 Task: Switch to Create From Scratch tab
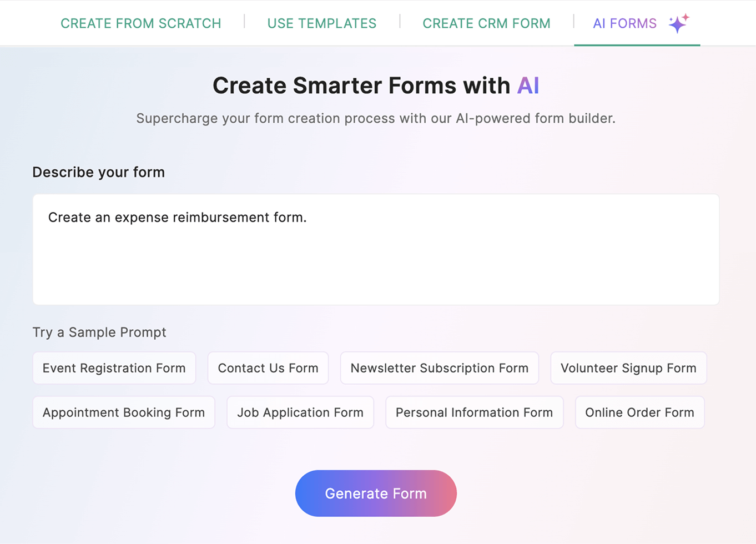pyautogui.click(x=140, y=23)
